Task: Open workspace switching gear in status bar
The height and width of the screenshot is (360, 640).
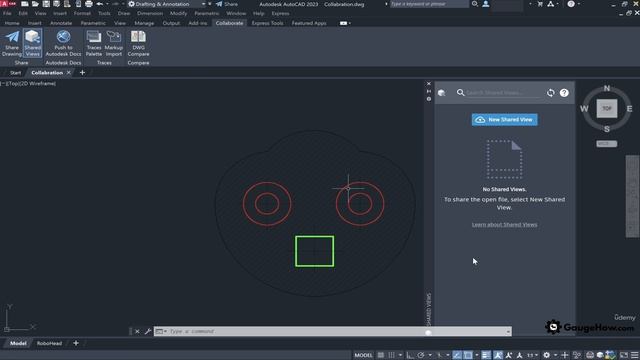Action: pos(547,355)
